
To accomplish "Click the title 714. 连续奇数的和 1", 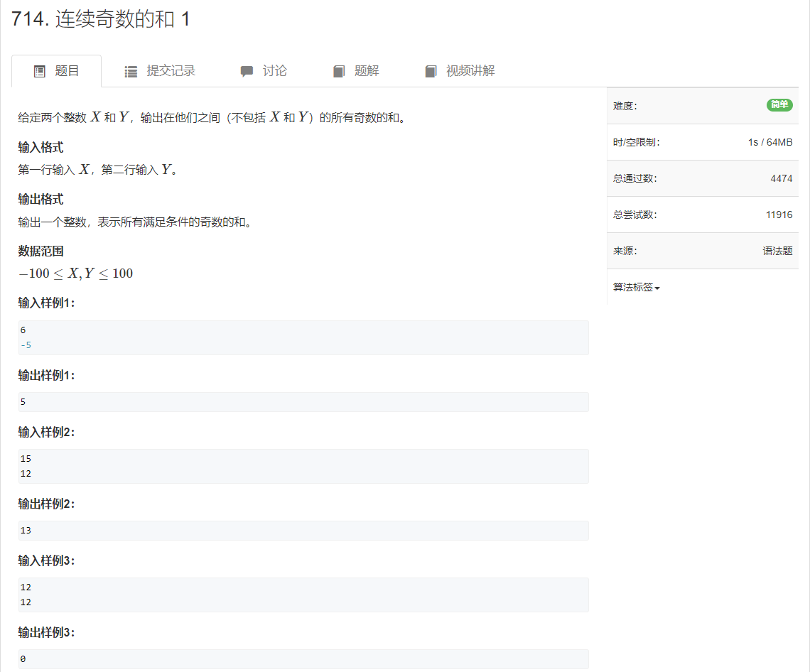I will (x=101, y=19).
